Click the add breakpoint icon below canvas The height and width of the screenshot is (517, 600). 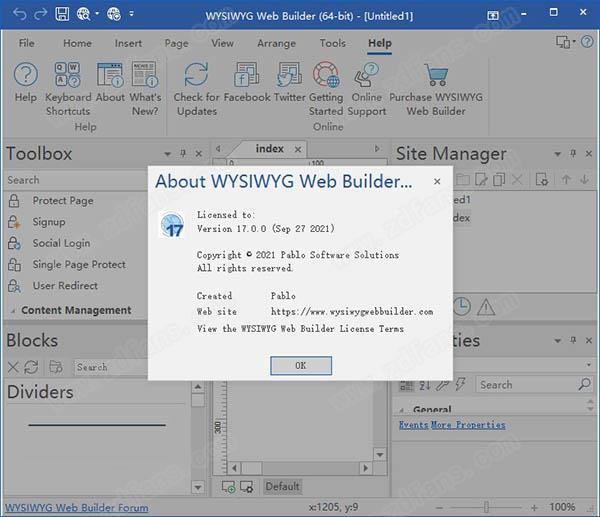[228, 487]
